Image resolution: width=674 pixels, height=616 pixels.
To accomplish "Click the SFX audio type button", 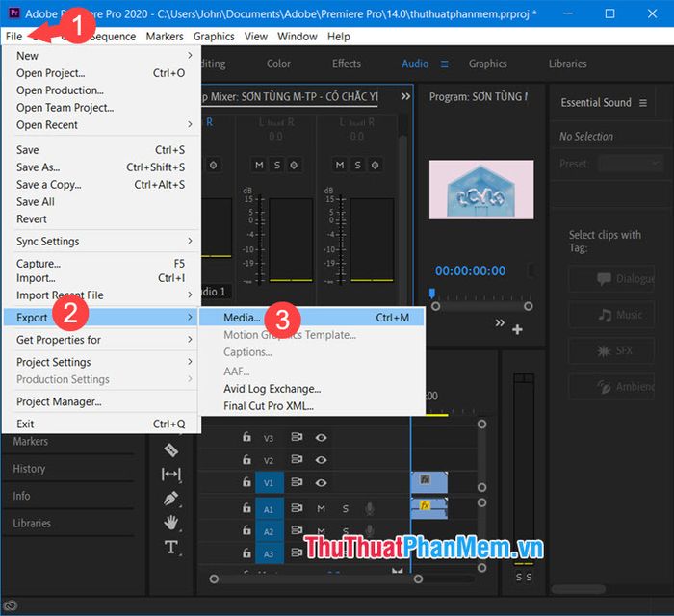I will click(x=611, y=351).
